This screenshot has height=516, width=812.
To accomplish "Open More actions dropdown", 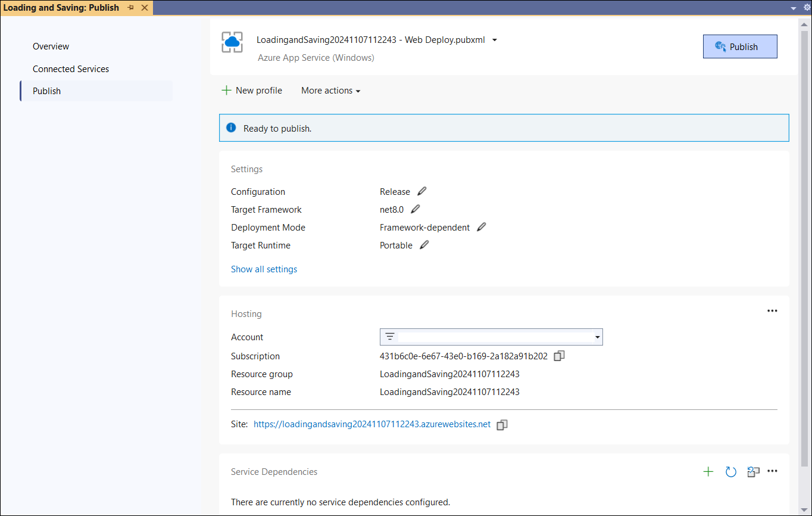I will [x=330, y=91].
